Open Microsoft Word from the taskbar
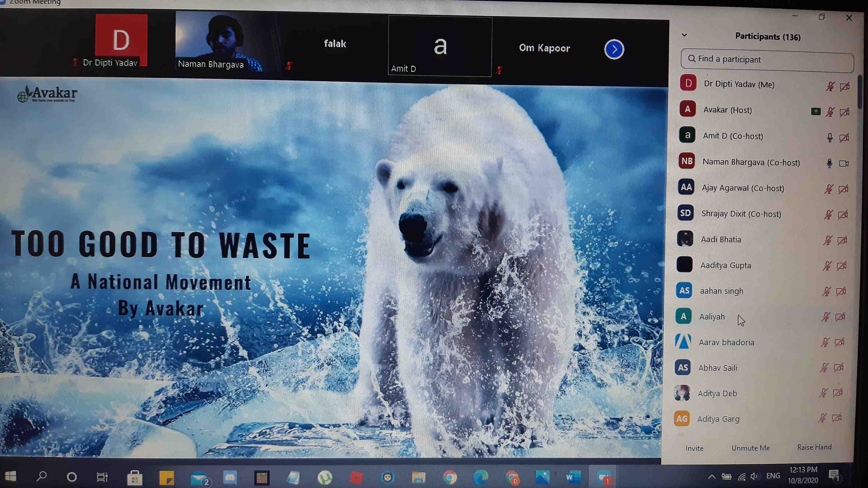Screen dimensions: 868x488 click(573, 477)
